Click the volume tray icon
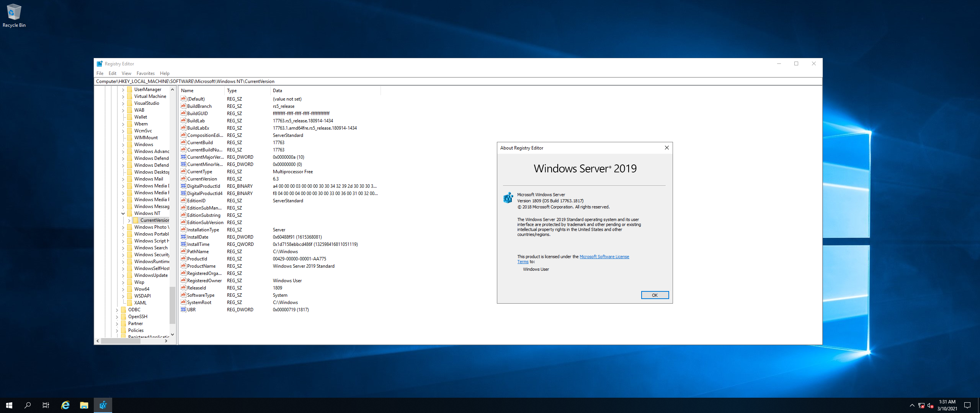980x413 pixels. point(931,405)
